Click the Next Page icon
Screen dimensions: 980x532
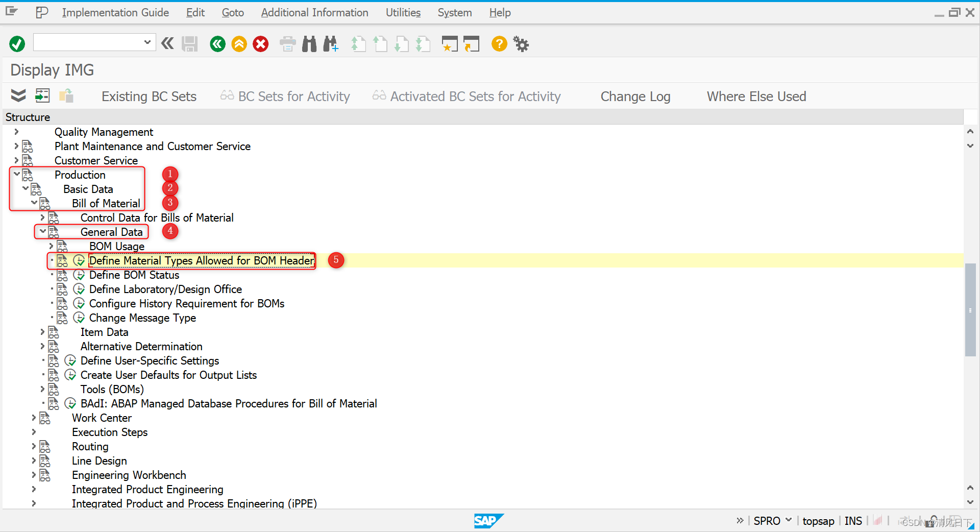pos(402,44)
